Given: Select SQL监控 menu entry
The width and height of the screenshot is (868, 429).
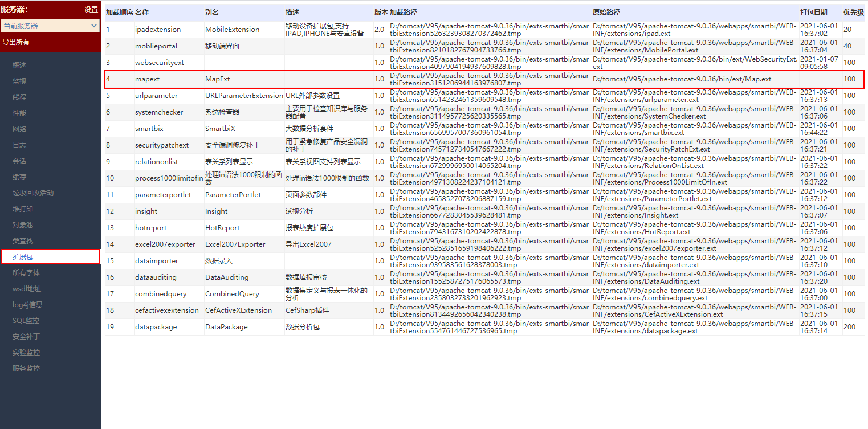Looking at the screenshot, I should point(26,321).
